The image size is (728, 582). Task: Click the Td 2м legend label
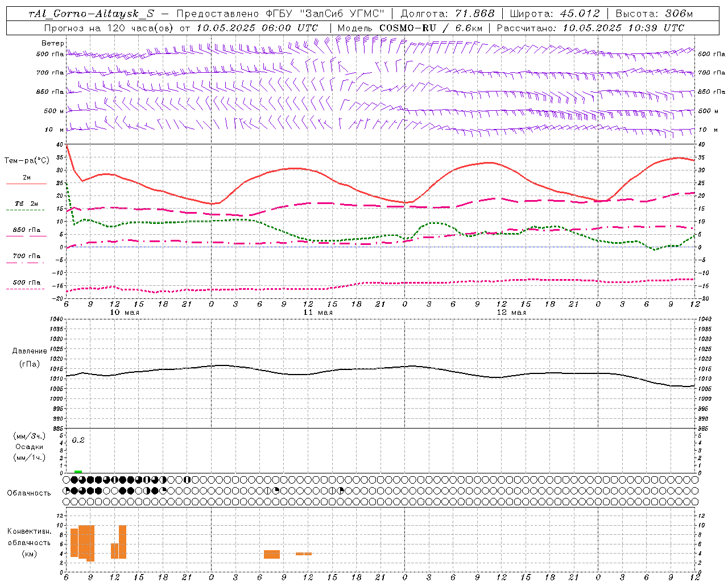tap(27, 203)
